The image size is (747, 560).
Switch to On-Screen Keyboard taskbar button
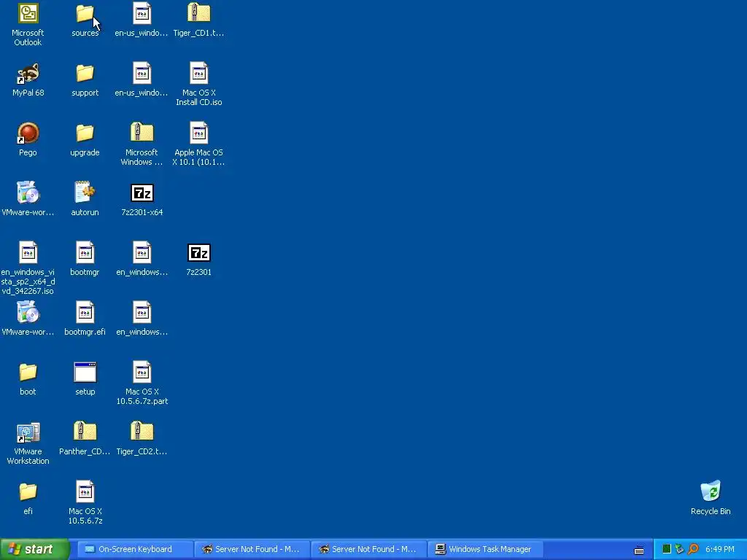[x=134, y=549]
